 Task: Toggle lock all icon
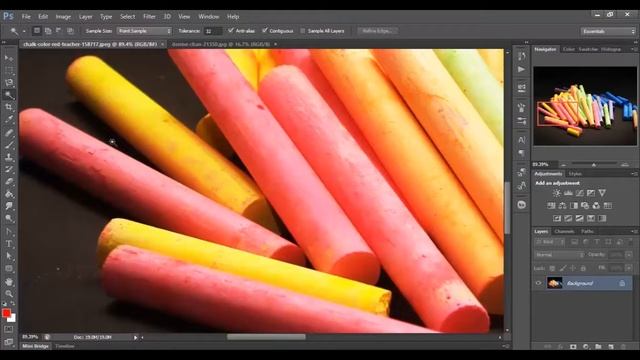(x=583, y=268)
